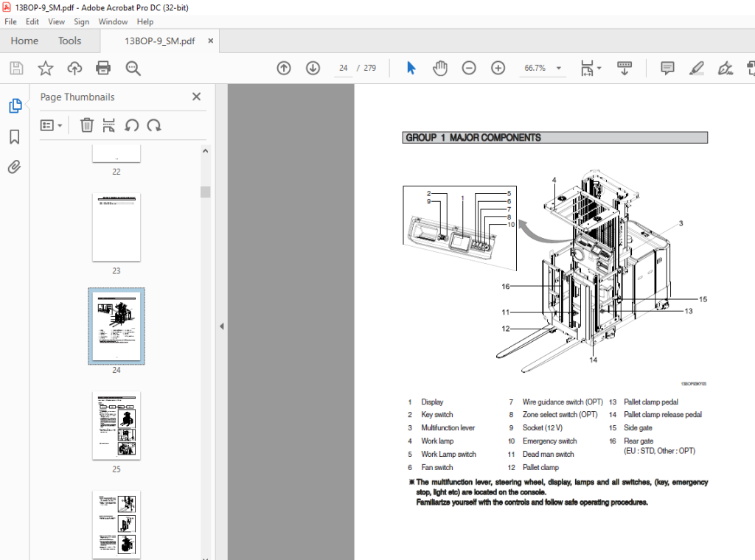
Task: Open the Page Thumbnails sidebar icon
Action: pos(15,105)
